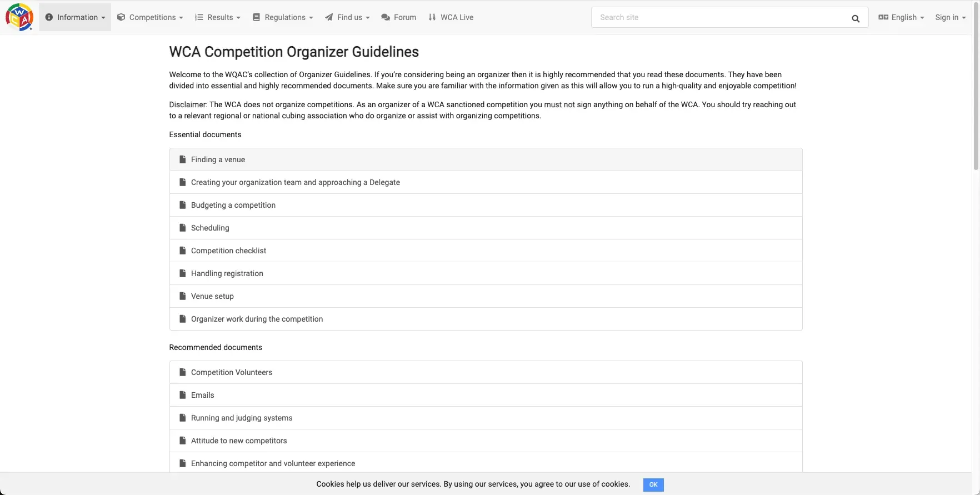Open the English language selector

click(x=901, y=17)
